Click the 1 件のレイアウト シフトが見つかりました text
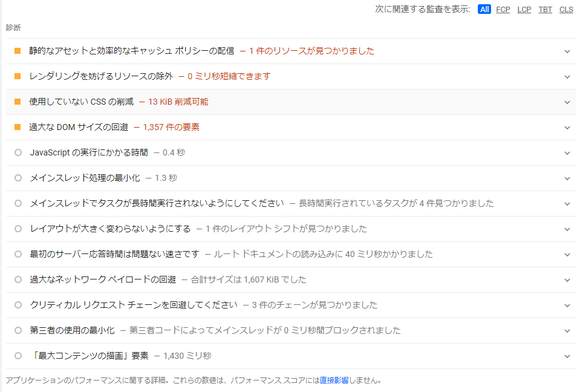The height and width of the screenshot is (392, 580). point(286,229)
